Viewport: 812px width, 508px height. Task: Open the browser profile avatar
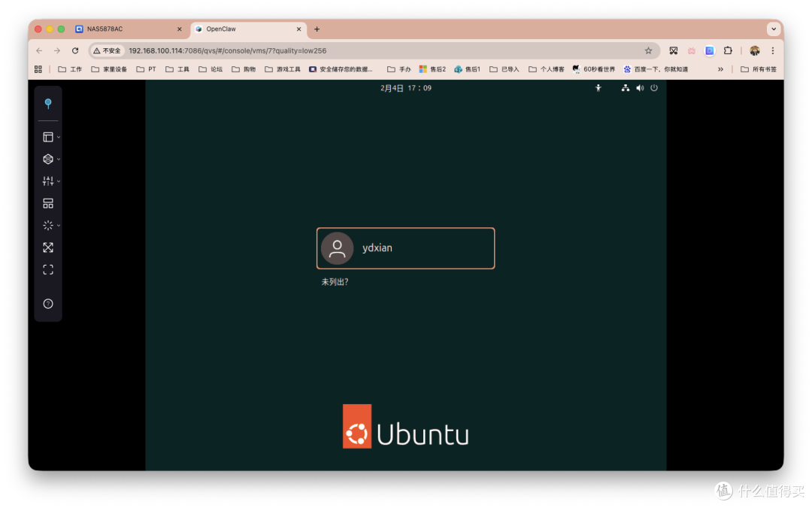click(x=755, y=51)
